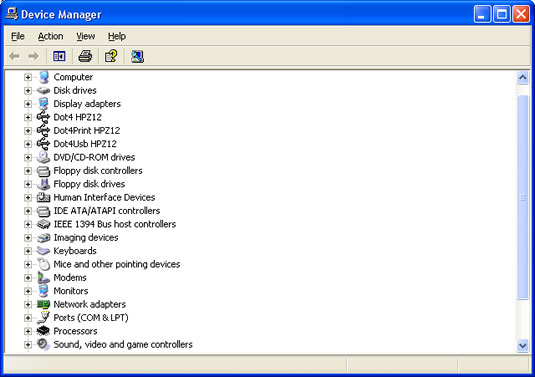Viewport: 535px width, 377px height.
Task: Select Human Interface Devices entry
Action: 104,197
